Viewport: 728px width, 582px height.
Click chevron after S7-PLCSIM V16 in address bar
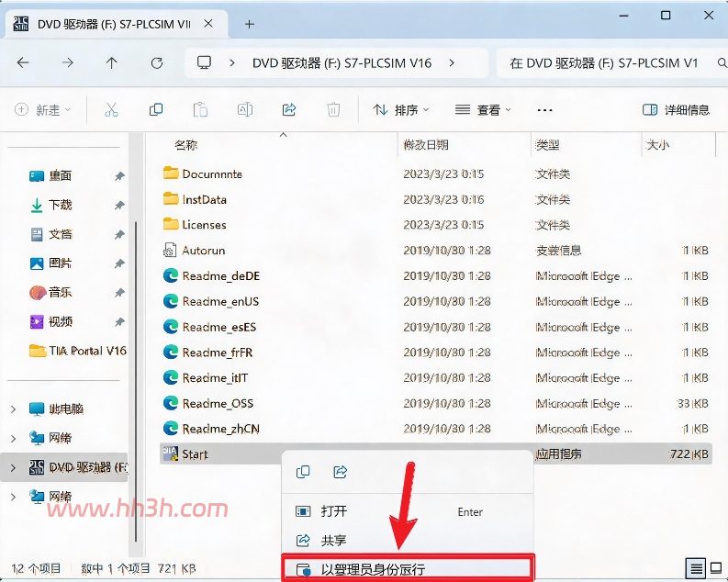point(452,62)
